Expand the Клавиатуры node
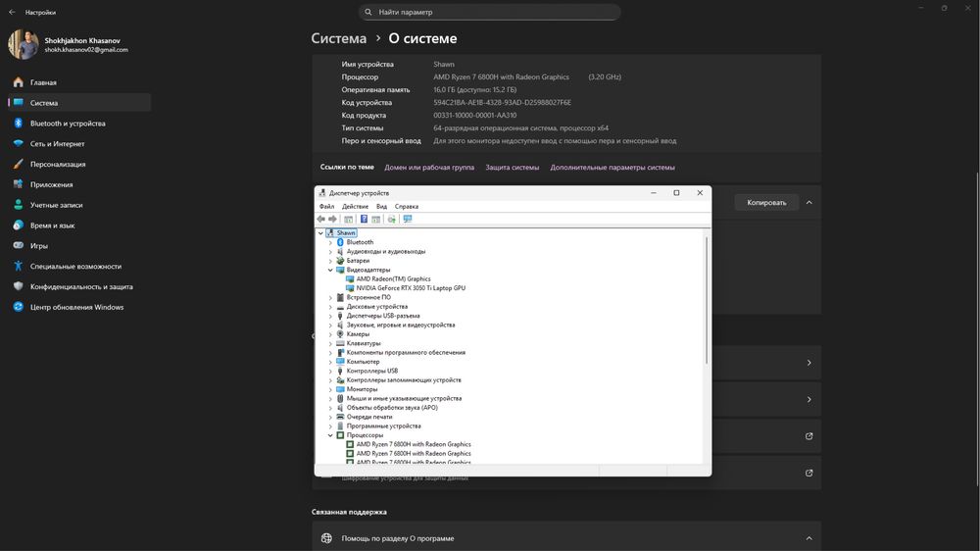The image size is (980, 551). (330, 343)
